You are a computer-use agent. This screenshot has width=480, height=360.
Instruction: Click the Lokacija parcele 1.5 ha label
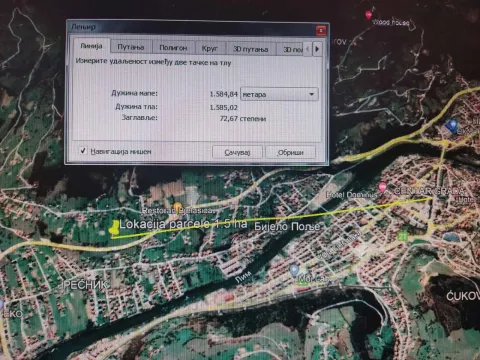183,224
